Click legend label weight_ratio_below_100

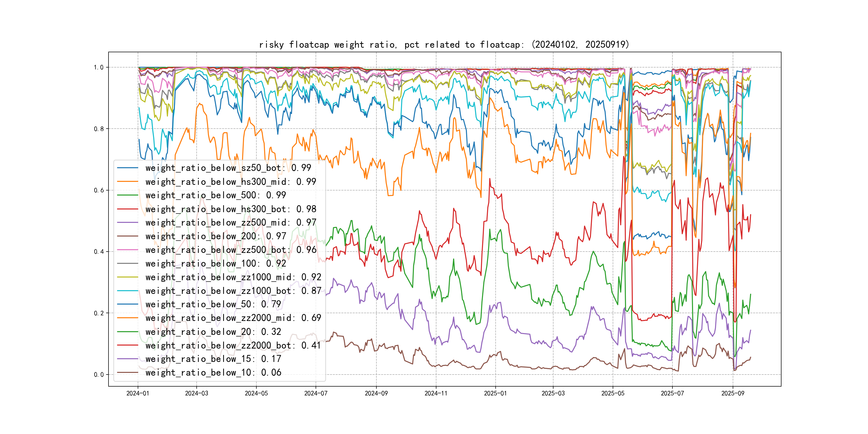[x=216, y=264]
